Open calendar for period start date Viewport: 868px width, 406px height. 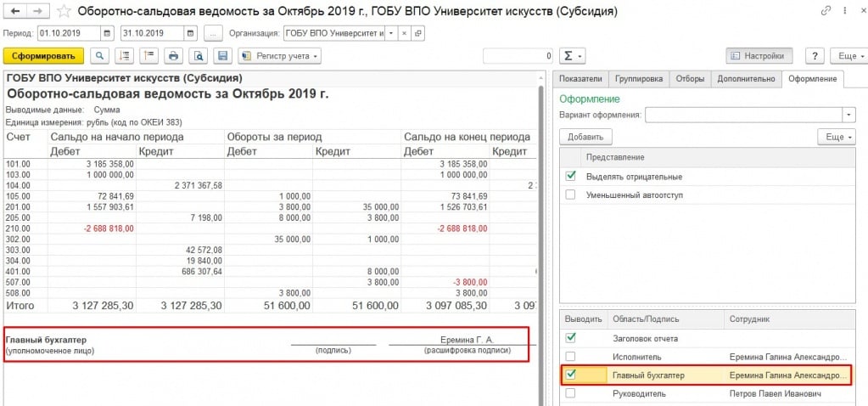pos(107,33)
